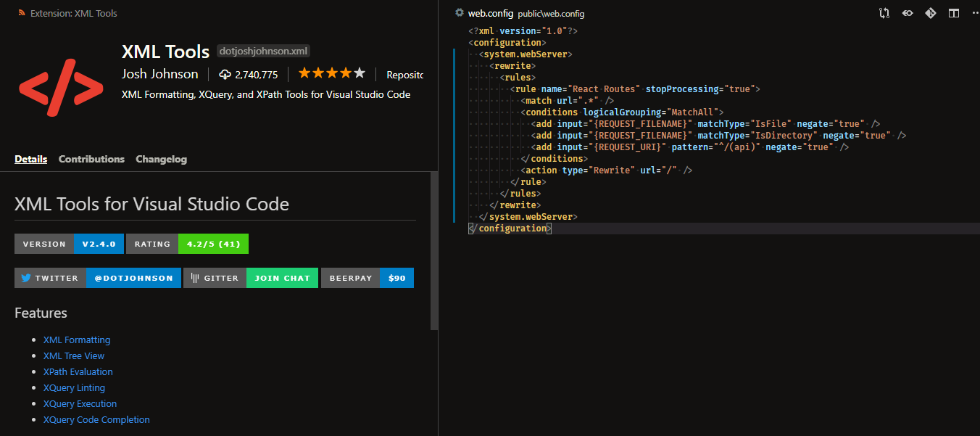Click the extension page vertical scrollbar
980x436 pixels.
434,251
